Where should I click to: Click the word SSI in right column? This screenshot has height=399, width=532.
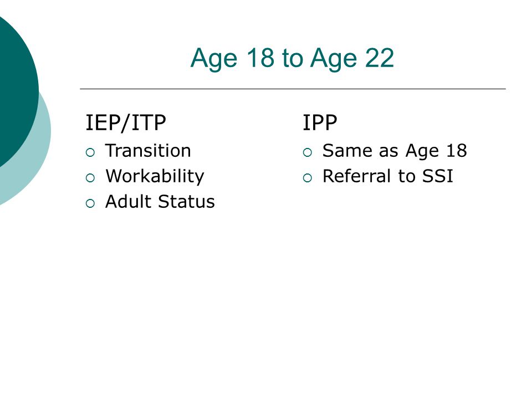438,176
